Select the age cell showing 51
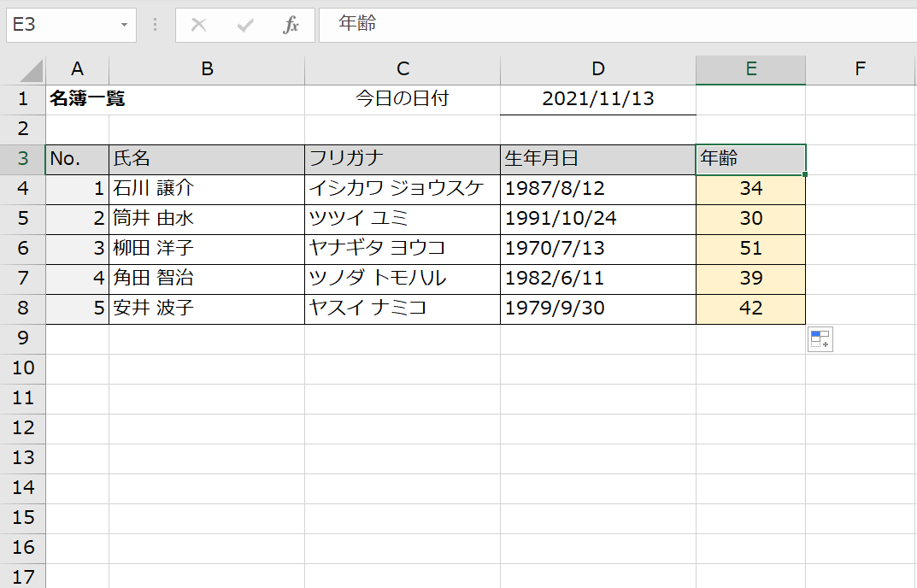The height and width of the screenshot is (588, 917). (x=750, y=249)
